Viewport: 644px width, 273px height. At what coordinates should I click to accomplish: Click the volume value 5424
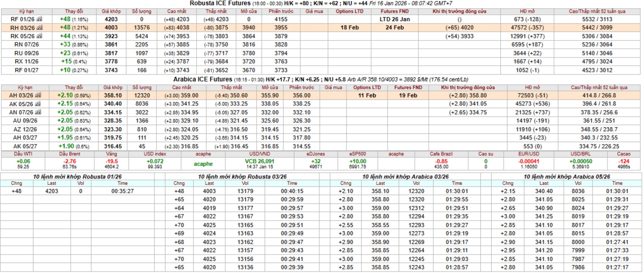[x=142, y=36]
